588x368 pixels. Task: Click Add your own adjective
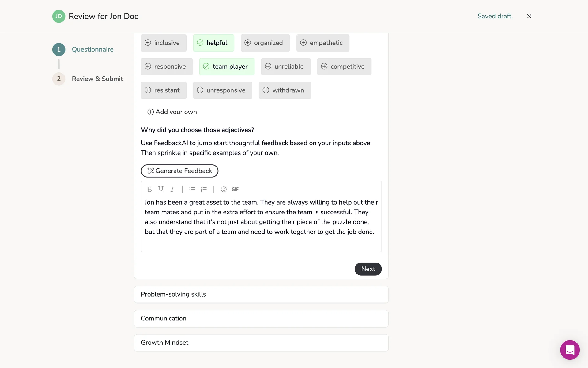point(172,112)
